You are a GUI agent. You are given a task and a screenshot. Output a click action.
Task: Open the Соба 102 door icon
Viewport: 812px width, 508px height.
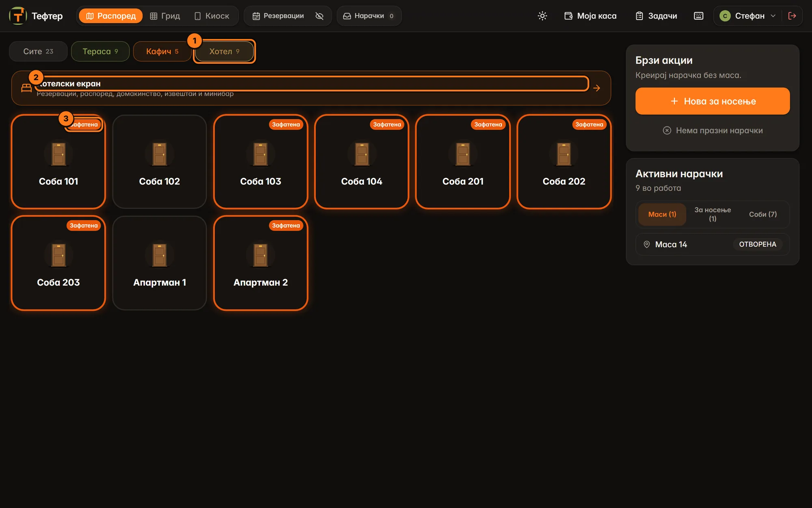[x=160, y=154]
